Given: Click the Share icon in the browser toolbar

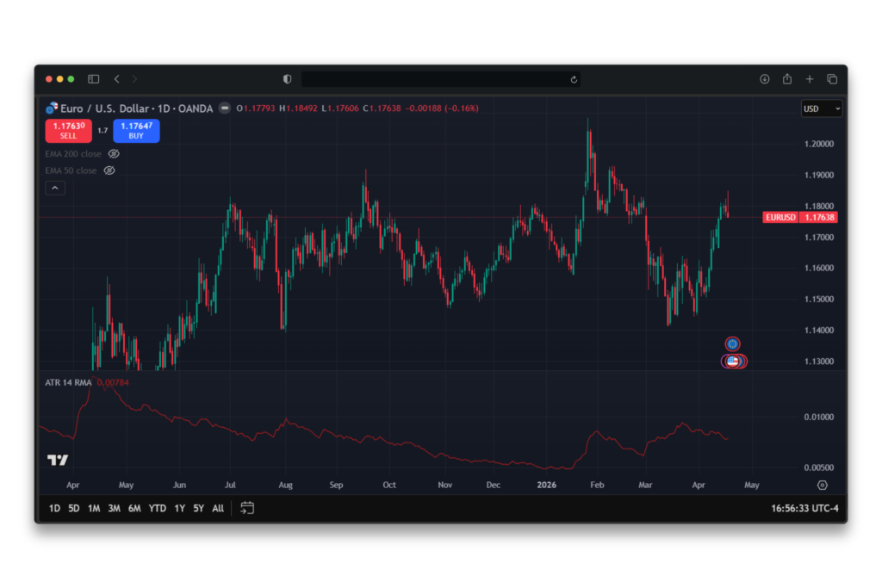Looking at the screenshot, I should (x=786, y=78).
